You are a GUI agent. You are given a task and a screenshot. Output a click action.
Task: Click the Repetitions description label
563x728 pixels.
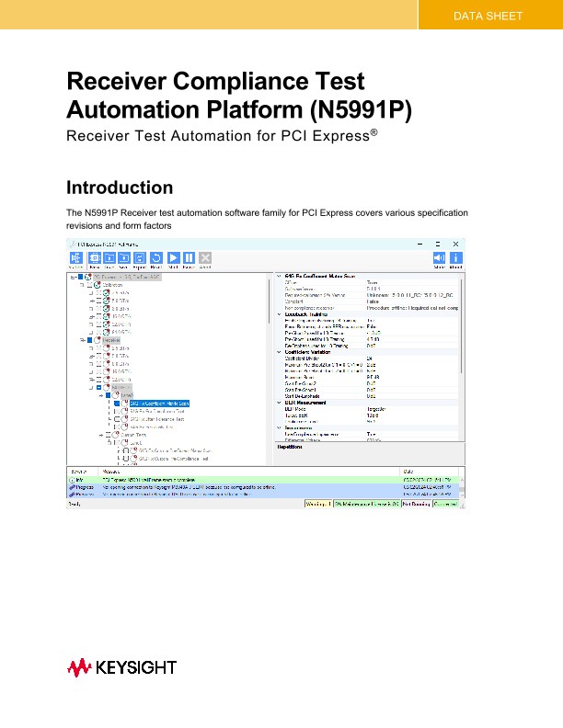click(x=290, y=447)
